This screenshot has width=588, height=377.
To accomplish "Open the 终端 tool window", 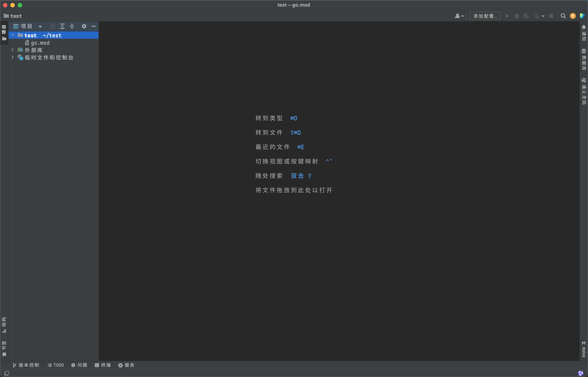I will click(x=103, y=365).
